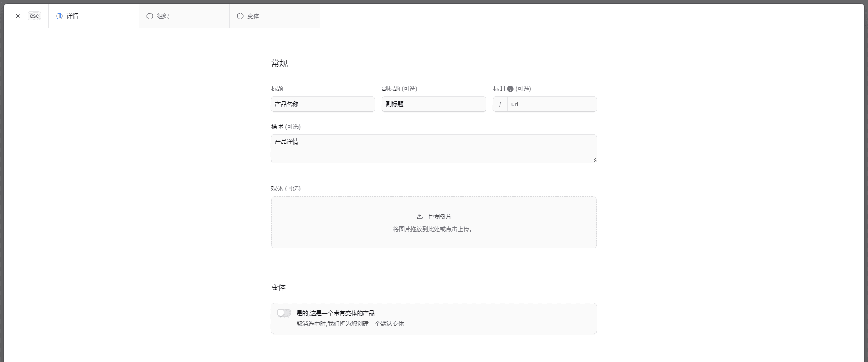Click the description textarea resize handle
868x362 pixels.
594,159
